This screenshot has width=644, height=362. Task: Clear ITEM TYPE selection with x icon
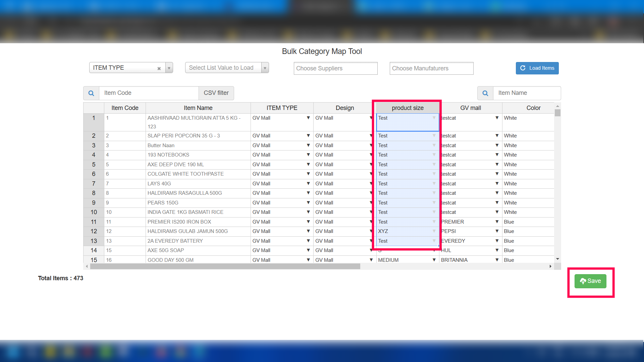click(159, 68)
